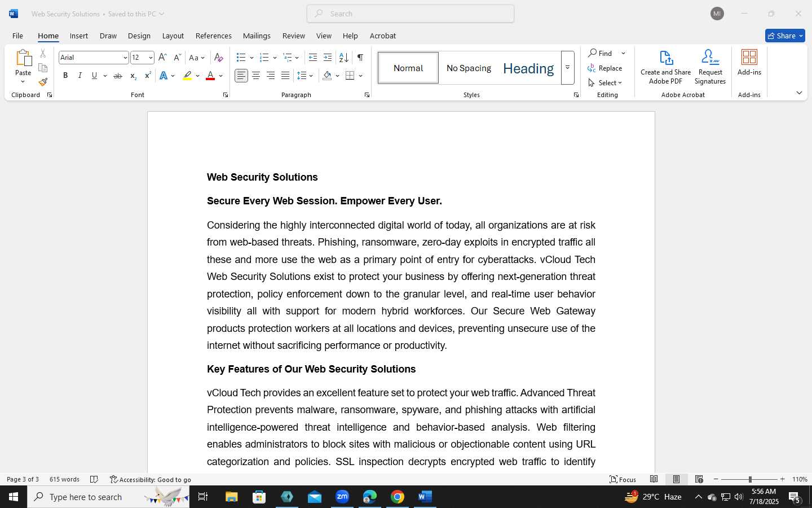Align text to the right
Image resolution: width=812 pixels, height=508 pixels.
pos(271,76)
